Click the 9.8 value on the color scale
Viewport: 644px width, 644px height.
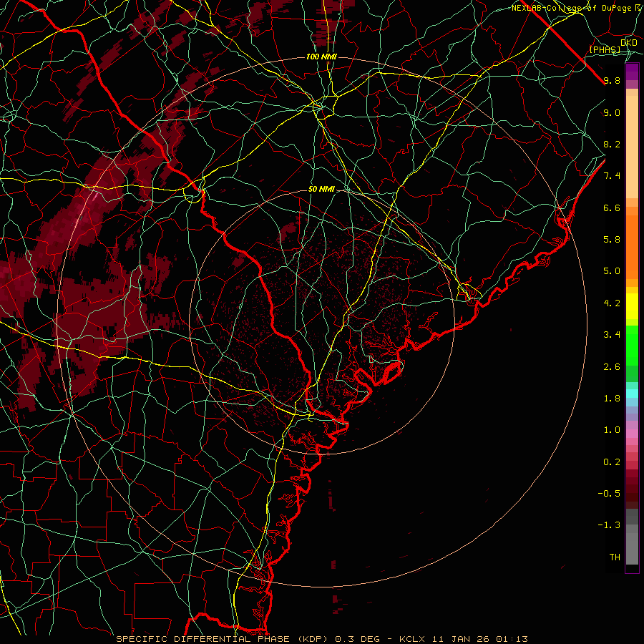[612, 80]
